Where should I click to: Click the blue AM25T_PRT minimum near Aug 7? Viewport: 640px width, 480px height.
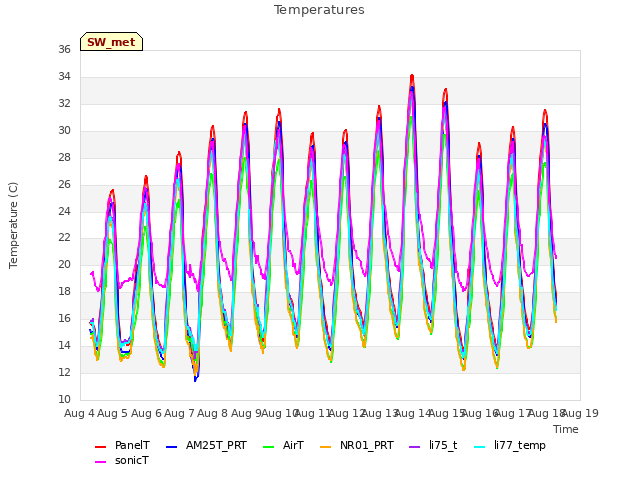(196, 379)
